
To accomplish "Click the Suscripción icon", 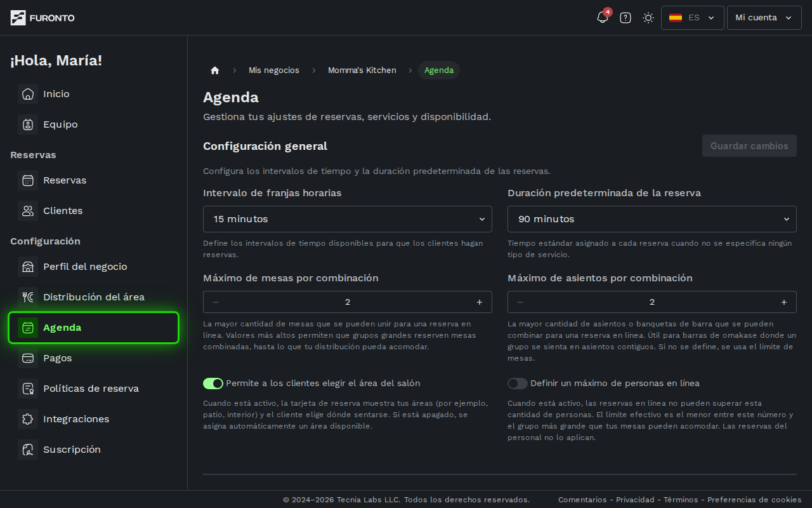I will coord(28,450).
